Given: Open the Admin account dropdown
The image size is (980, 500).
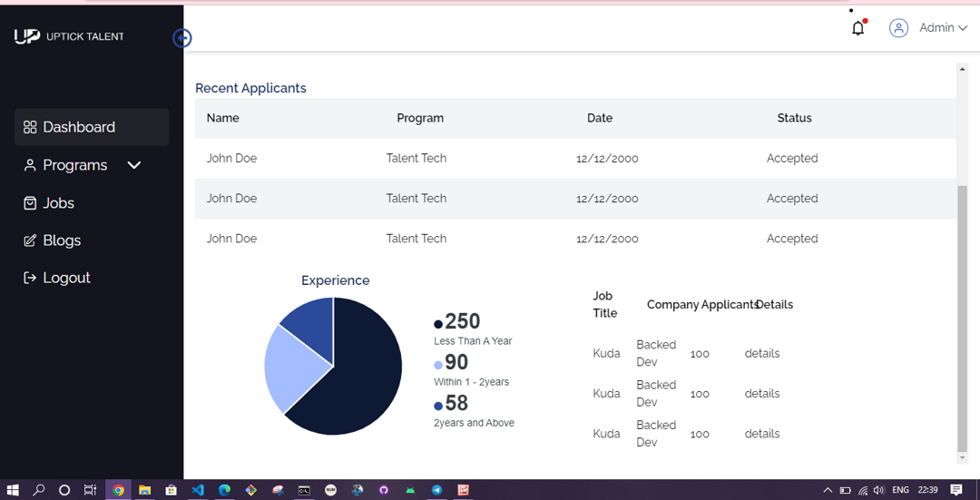Looking at the screenshot, I should (943, 28).
